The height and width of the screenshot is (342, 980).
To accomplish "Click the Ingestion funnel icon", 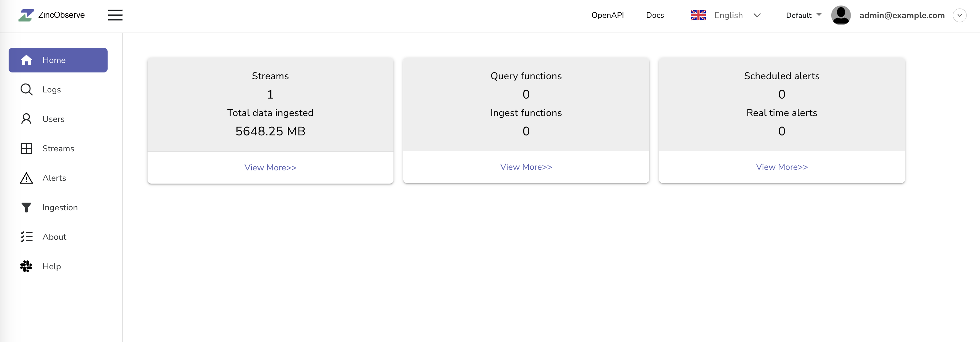I will pyautogui.click(x=26, y=208).
